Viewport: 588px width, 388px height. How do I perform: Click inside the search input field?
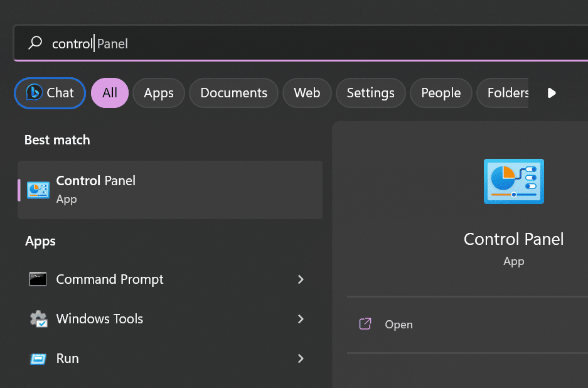188,43
